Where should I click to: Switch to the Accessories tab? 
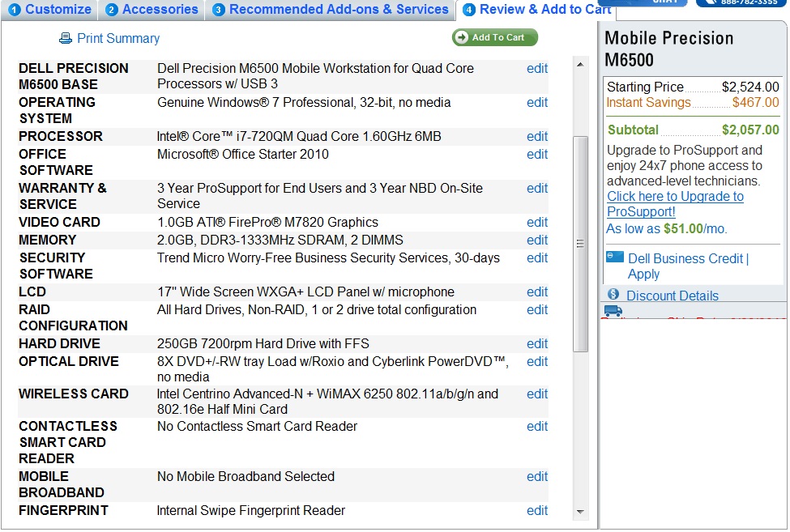152,10
